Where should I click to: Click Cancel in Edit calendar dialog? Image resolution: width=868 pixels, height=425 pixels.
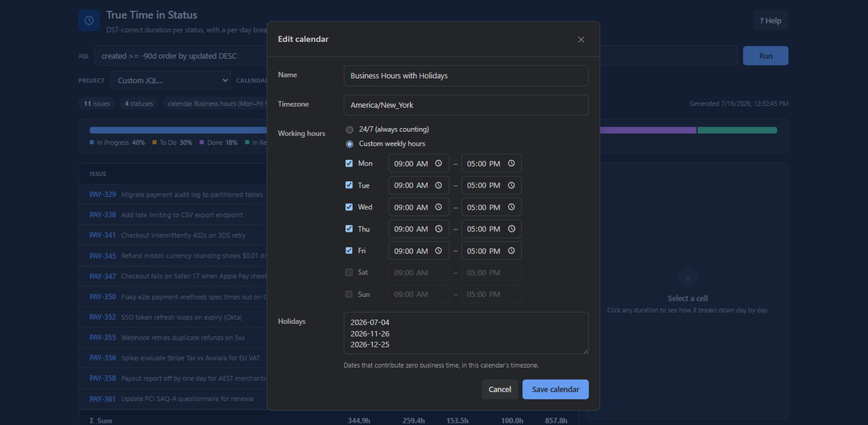click(x=500, y=390)
